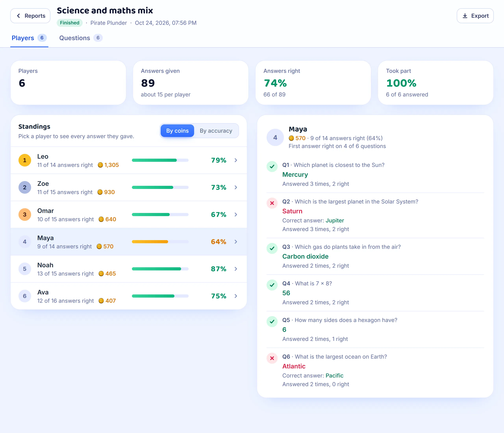Switch to the Questions tab
This screenshot has width=504, height=433.
81,38
